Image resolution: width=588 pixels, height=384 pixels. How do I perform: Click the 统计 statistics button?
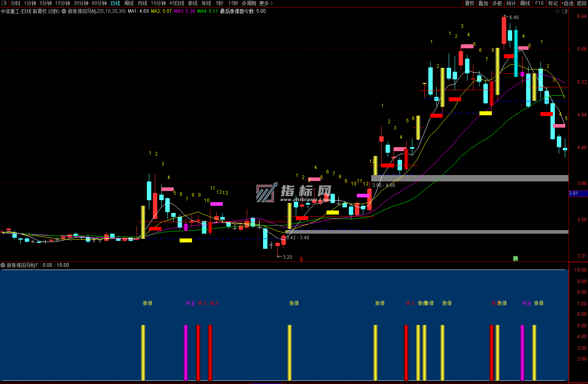511,3
